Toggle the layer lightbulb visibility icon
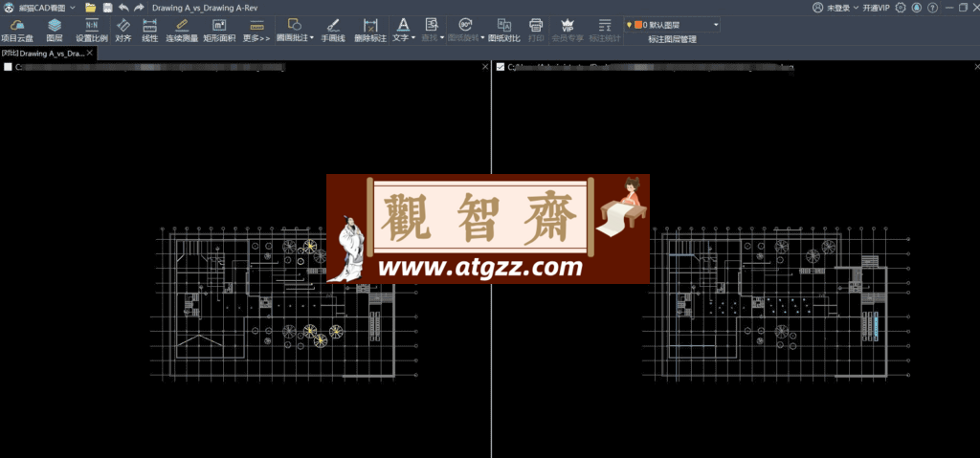Image resolution: width=980 pixels, height=458 pixels. (629, 25)
